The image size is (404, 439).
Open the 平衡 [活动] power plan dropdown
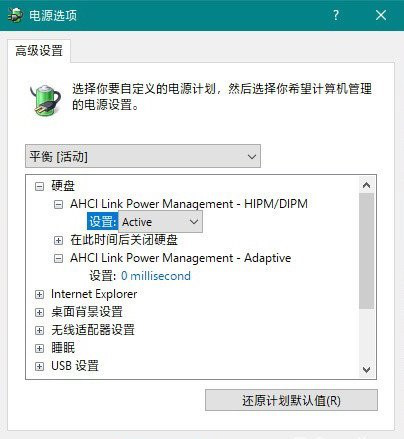pos(143,156)
